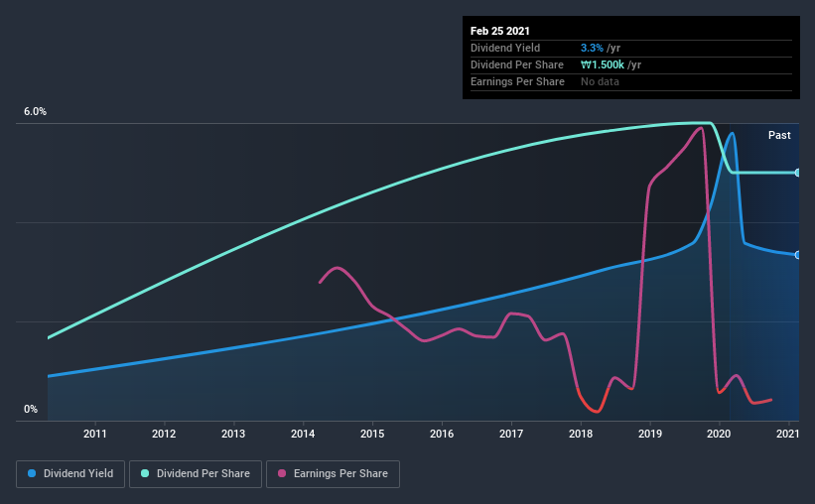Click the pink Earnings Per Share legend dot
815x504 pixels.
(282, 473)
